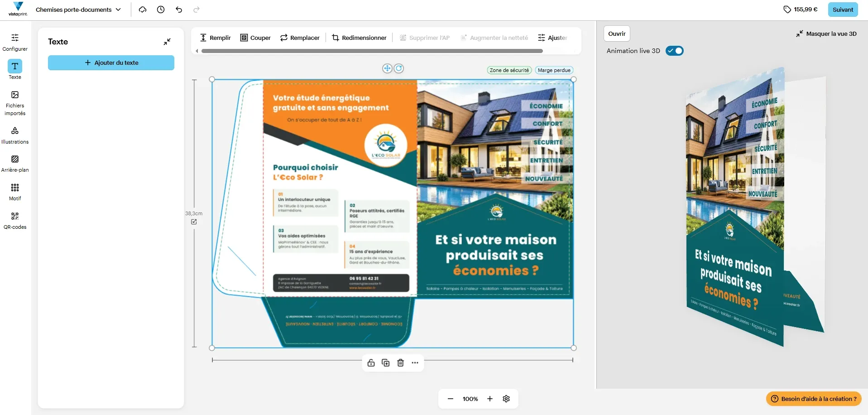Select the Remplir toolbar option

click(x=216, y=38)
